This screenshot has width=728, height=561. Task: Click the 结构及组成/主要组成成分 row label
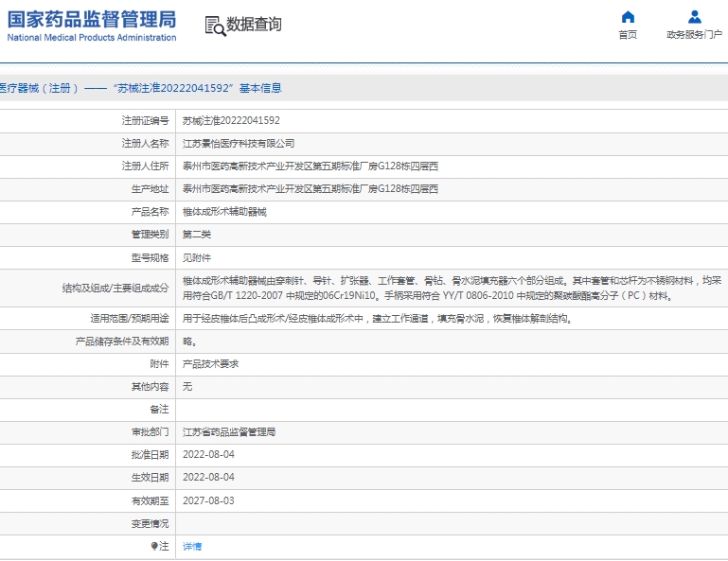[x=115, y=289]
